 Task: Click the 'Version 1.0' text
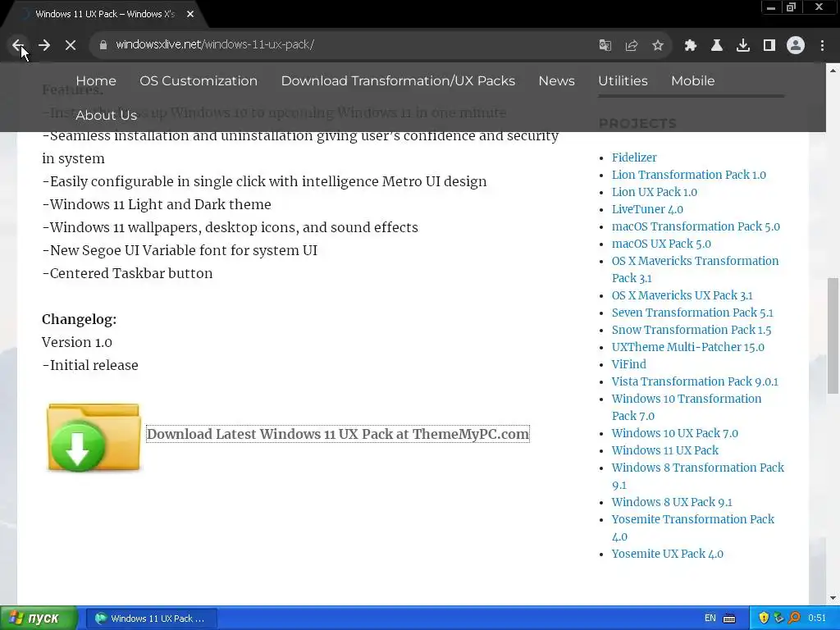(77, 342)
